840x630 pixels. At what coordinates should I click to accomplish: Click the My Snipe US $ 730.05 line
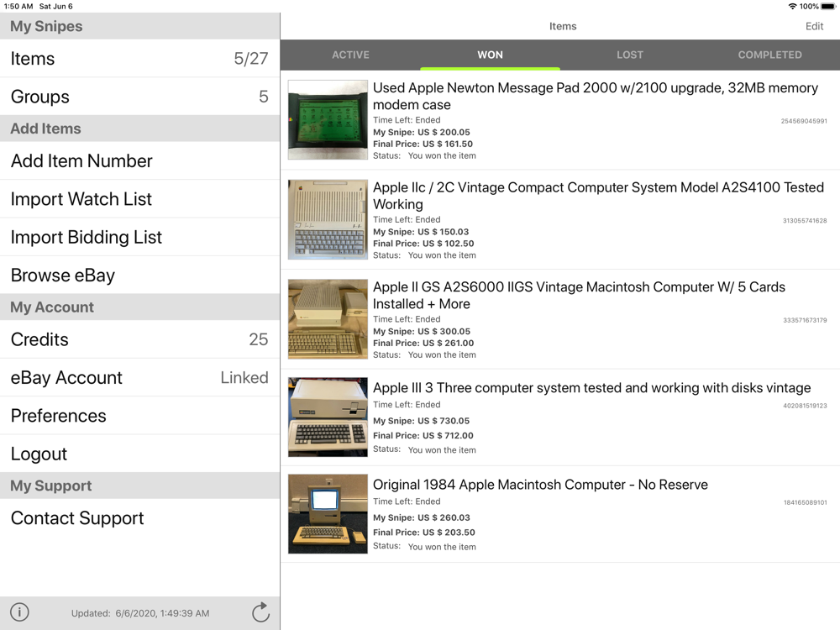click(x=421, y=421)
